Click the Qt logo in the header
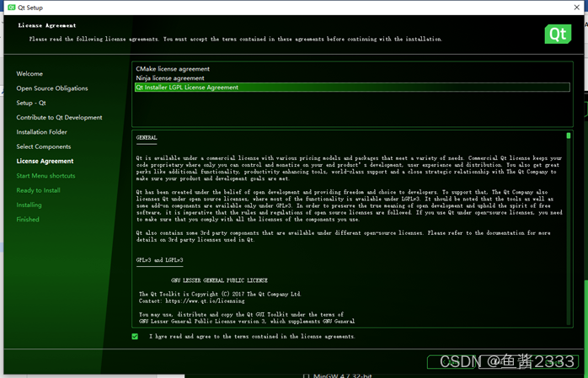Screen dimensions: 588x378 point(558,34)
